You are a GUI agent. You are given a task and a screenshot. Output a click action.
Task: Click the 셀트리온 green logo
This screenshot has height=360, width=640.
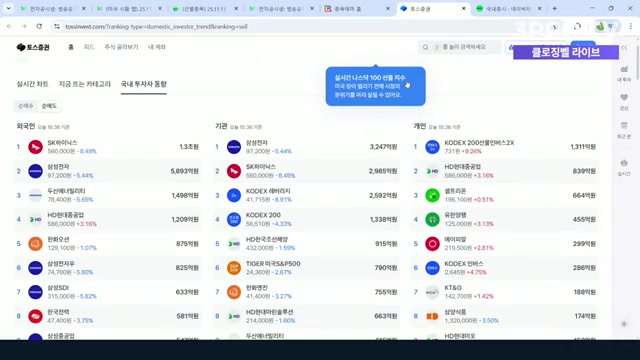click(x=432, y=195)
